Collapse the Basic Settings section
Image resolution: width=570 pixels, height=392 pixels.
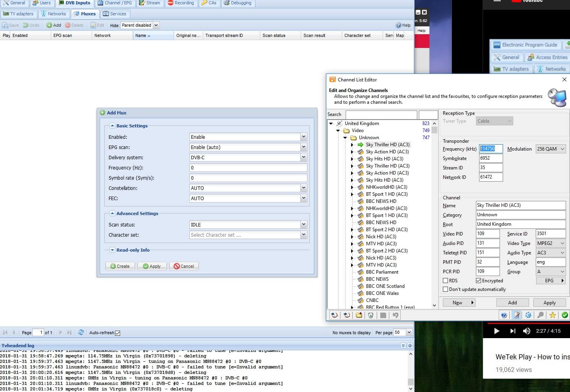[112, 126]
